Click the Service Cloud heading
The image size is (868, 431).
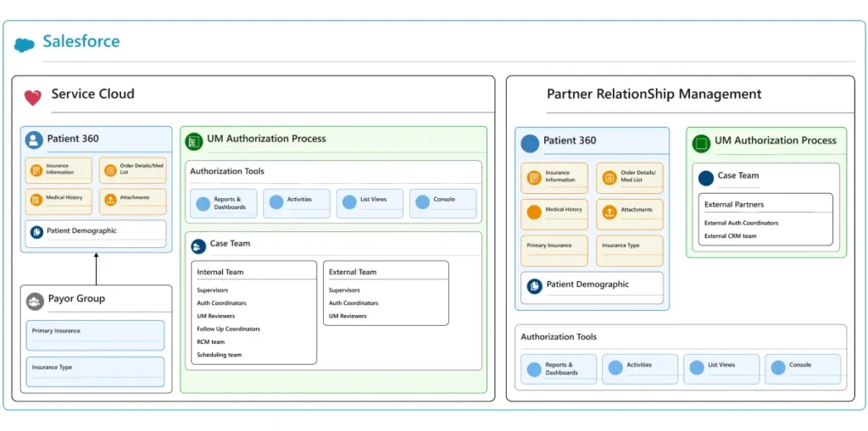pyautogui.click(x=93, y=94)
